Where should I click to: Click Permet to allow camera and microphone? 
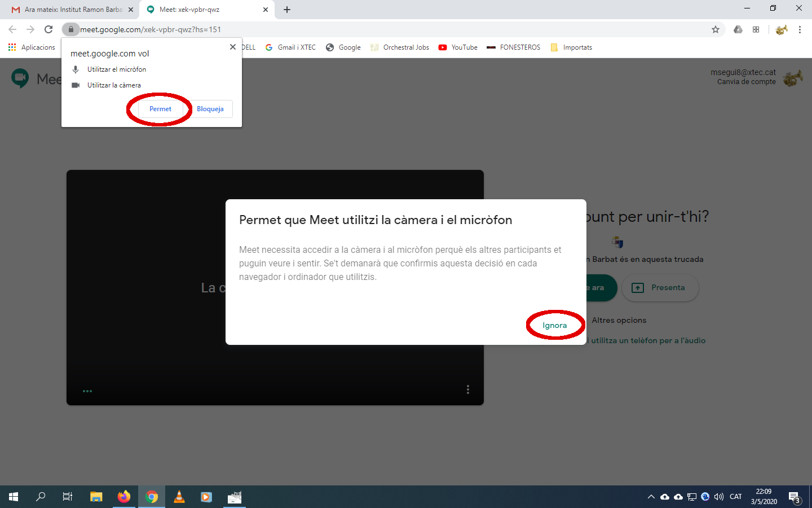click(160, 109)
